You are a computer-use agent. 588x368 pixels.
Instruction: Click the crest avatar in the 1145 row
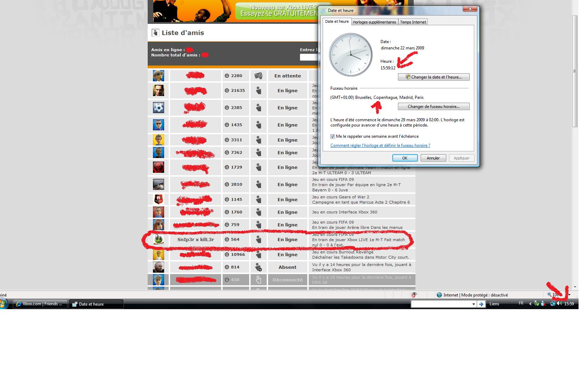pos(159,199)
